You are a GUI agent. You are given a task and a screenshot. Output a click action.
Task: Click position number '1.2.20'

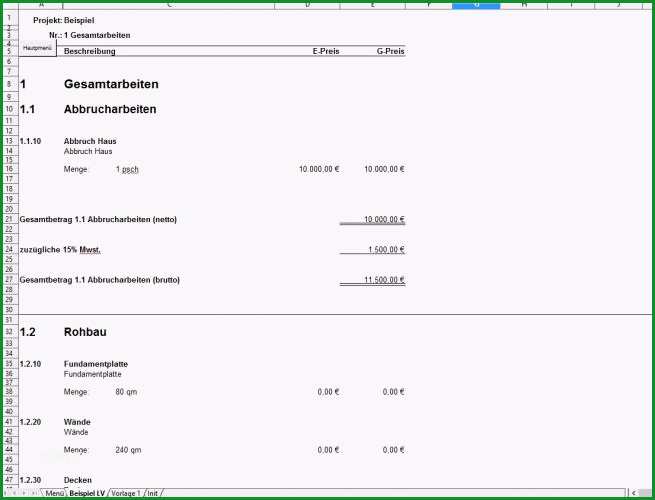click(30, 422)
